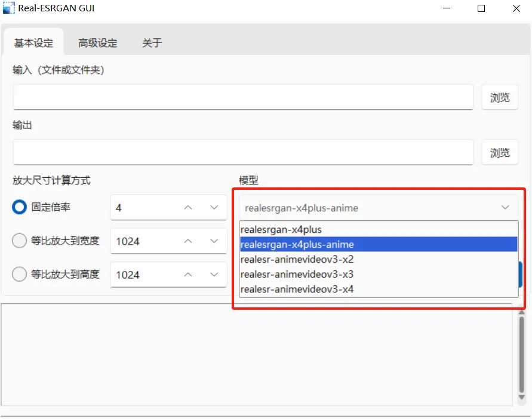Screen dimensions: 532x419
Task: Choose realesr-animevideov3-x3 model option
Action: pos(379,274)
